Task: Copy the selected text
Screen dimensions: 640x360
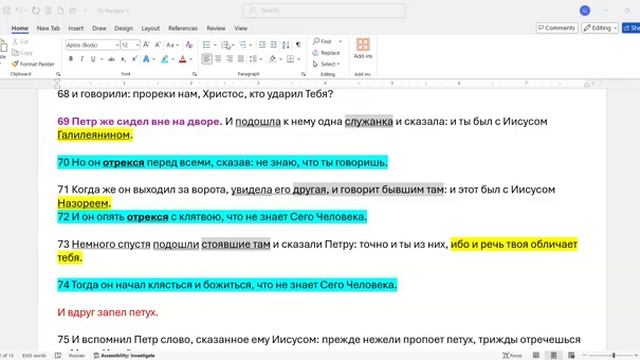Action: (x=22, y=53)
